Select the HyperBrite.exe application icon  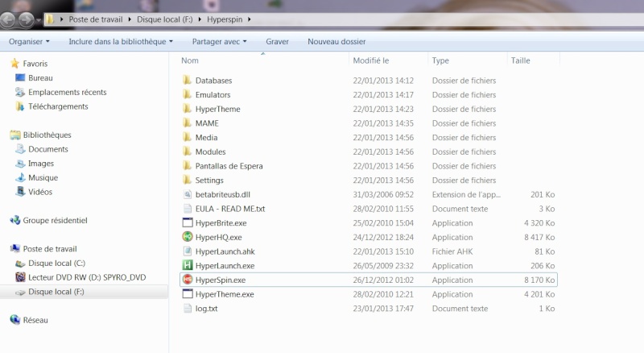(188, 222)
